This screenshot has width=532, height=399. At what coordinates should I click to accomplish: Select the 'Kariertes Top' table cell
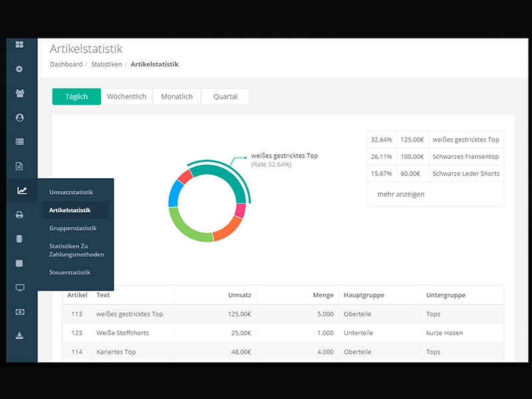[x=116, y=352]
